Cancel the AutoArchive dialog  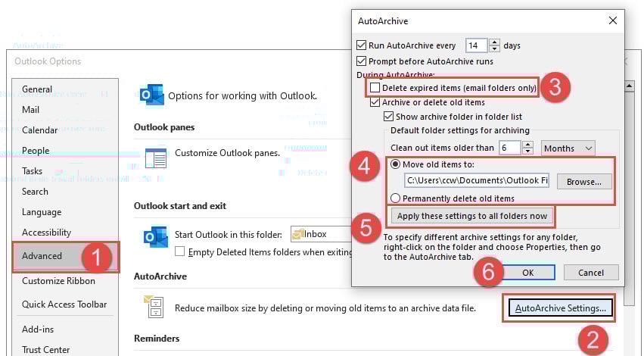[591, 273]
